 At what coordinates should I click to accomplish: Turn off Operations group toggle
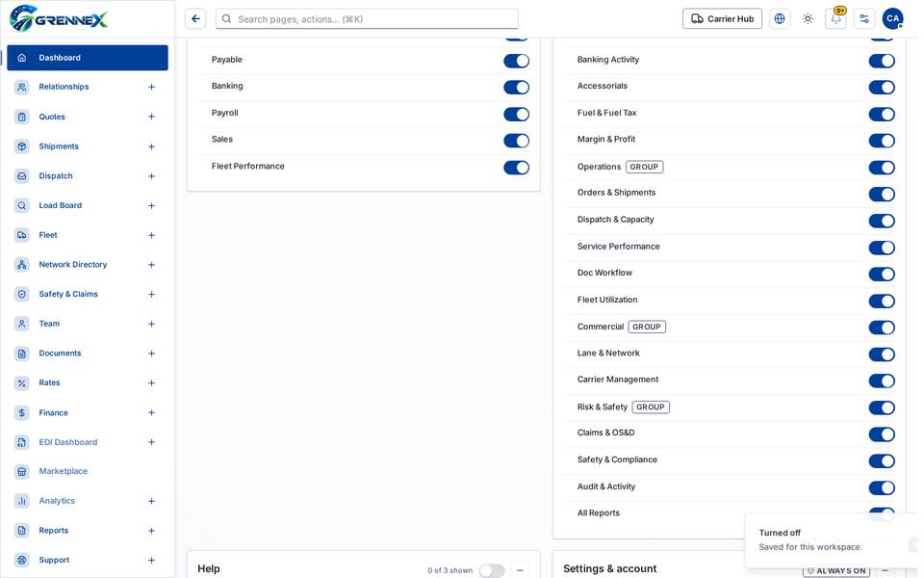point(882,168)
